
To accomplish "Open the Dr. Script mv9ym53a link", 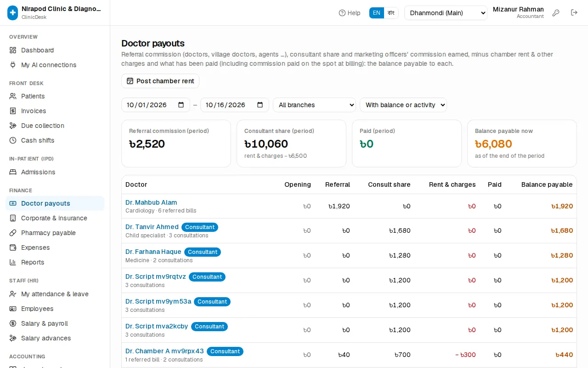I will pos(158,301).
